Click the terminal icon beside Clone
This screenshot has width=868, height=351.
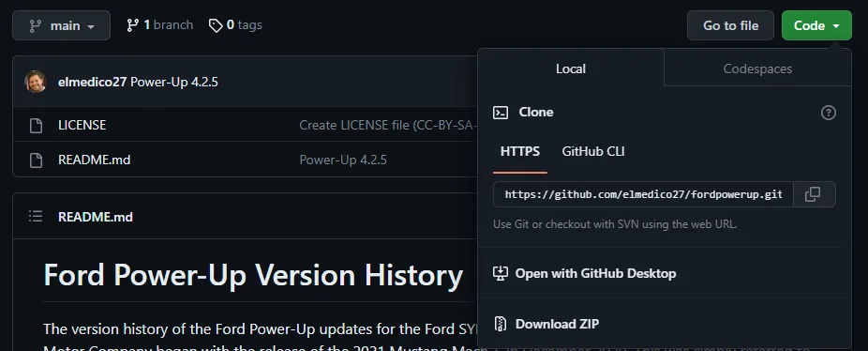tap(501, 113)
